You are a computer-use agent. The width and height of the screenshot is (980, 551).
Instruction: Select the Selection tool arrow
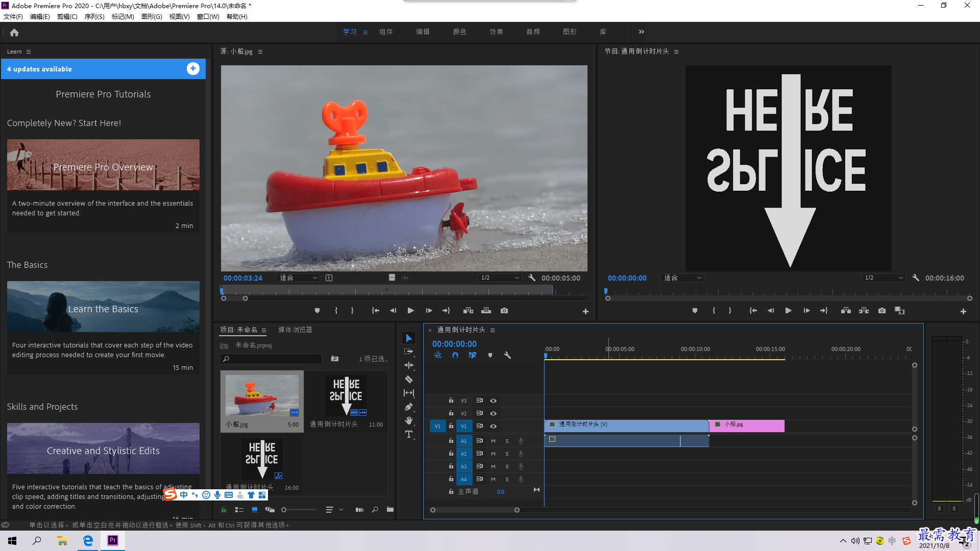pyautogui.click(x=409, y=338)
